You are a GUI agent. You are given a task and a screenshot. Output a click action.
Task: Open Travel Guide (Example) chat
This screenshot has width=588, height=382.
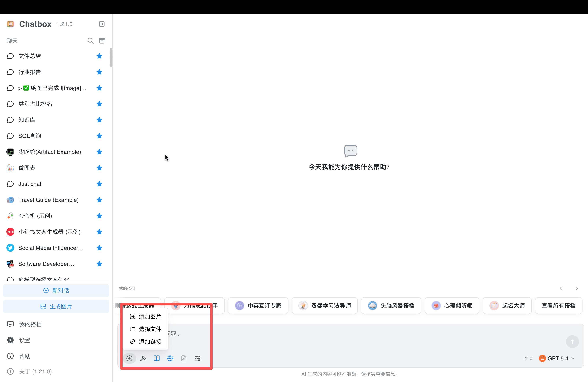tap(56, 200)
